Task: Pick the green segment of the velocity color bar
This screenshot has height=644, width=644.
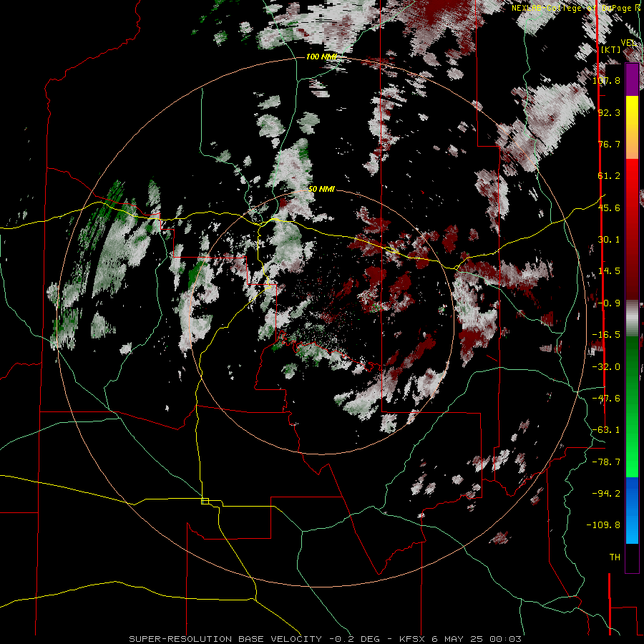Action: pyautogui.click(x=632, y=406)
